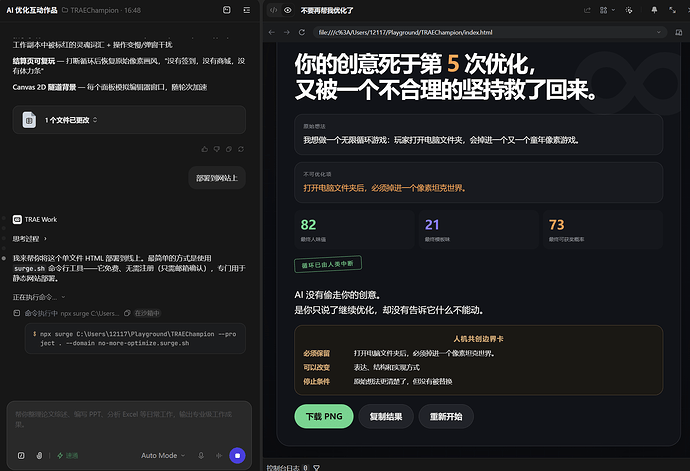The image size is (690, 471).
Task: Open the device toggle icon beside URL
Action: click(x=679, y=32)
